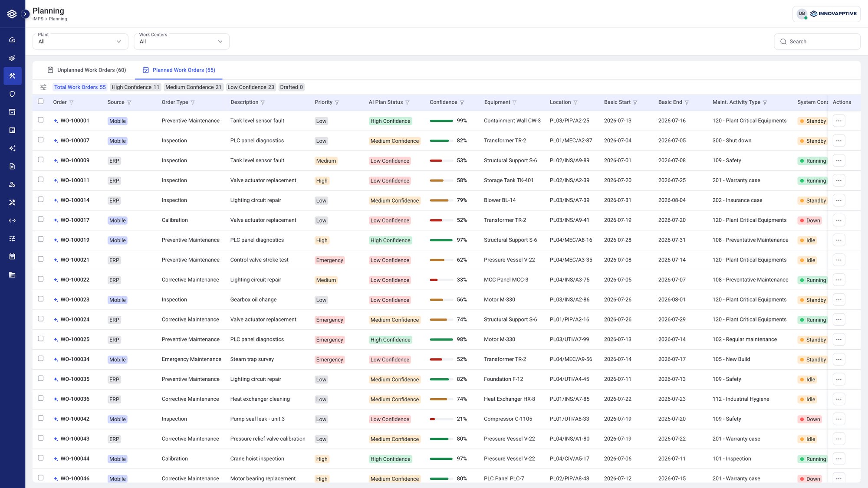Toggle the select-all header checkbox

pyautogui.click(x=41, y=101)
